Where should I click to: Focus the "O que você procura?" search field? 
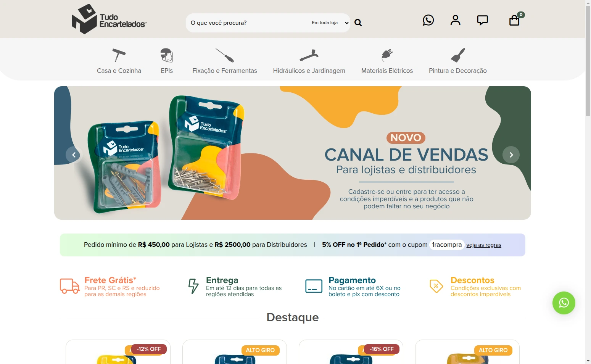[248, 23]
